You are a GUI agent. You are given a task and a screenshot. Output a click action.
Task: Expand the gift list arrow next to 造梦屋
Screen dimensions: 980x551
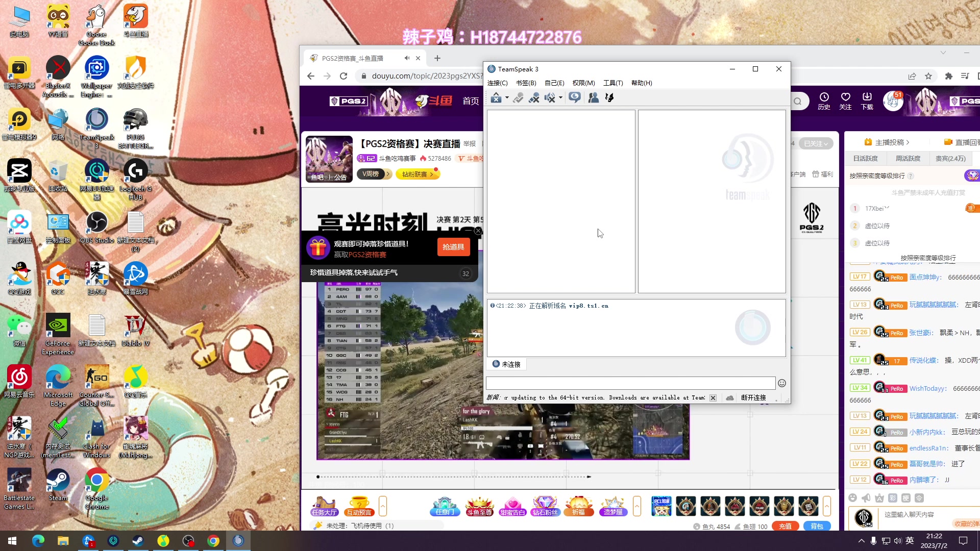click(x=637, y=506)
